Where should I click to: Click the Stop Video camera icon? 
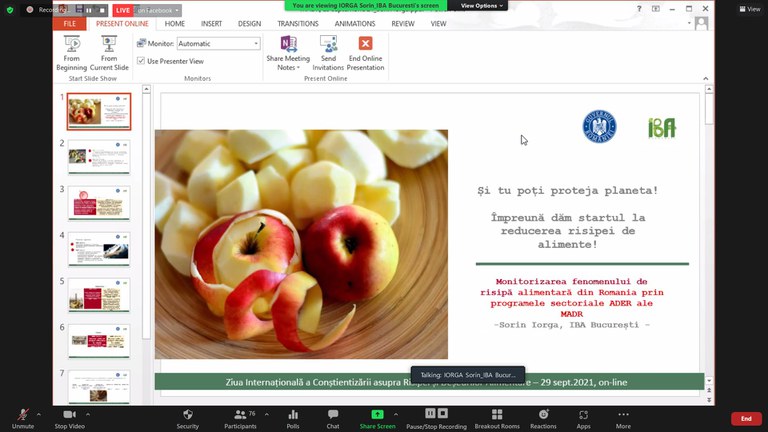[x=69, y=414]
